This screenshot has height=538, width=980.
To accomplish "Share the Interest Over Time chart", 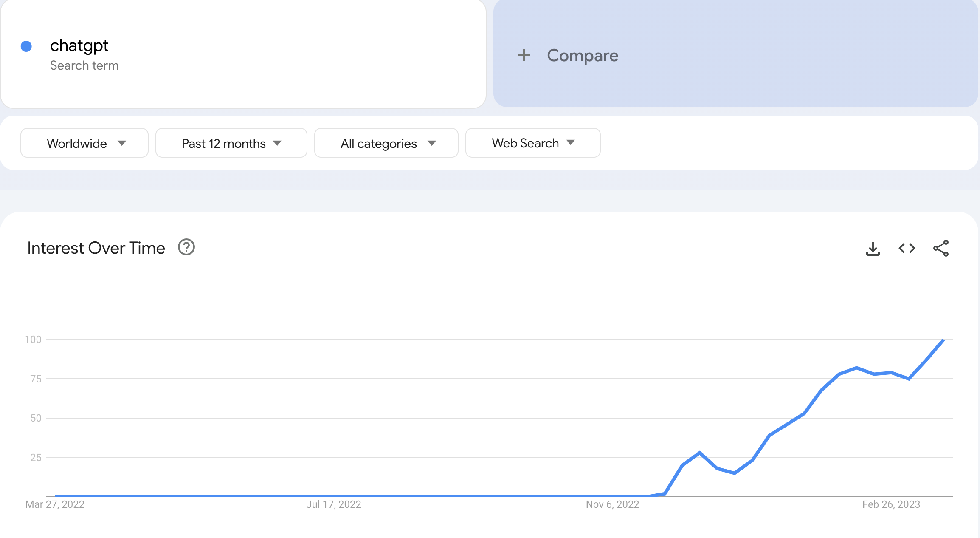I will pos(941,248).
